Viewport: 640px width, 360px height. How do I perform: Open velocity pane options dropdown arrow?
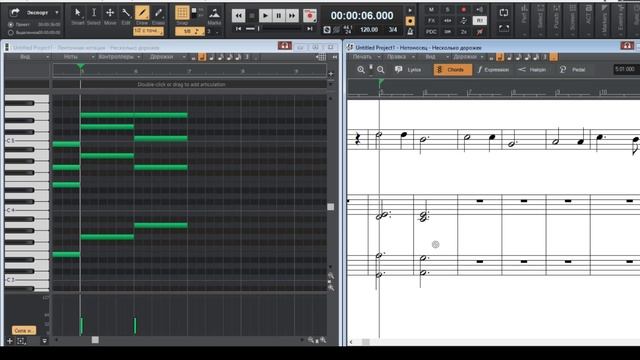click(44, 341)
